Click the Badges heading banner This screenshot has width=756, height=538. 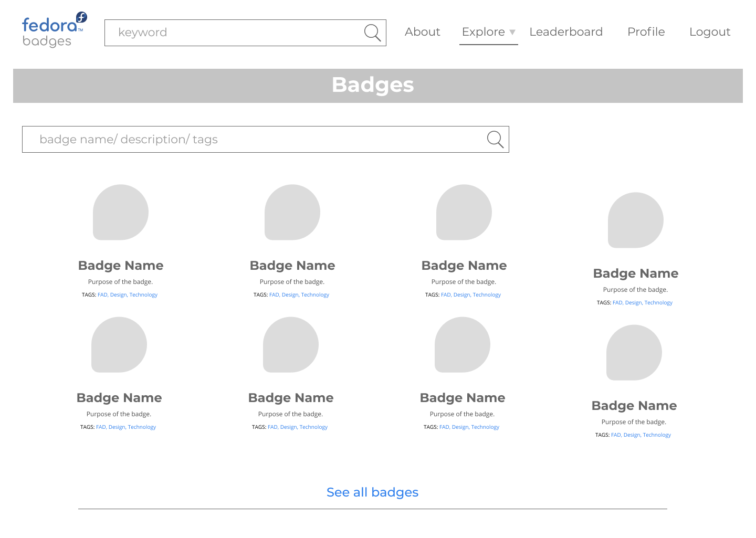coord(378,86)
